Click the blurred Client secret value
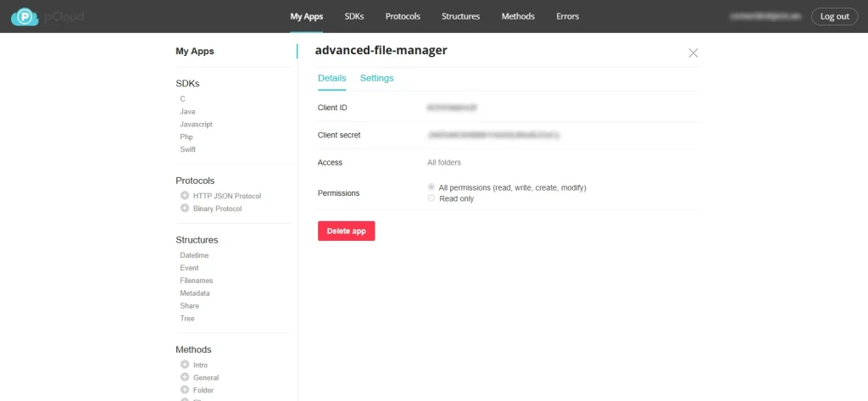Viewport: 868px width, 401px height. click(493, 135)
